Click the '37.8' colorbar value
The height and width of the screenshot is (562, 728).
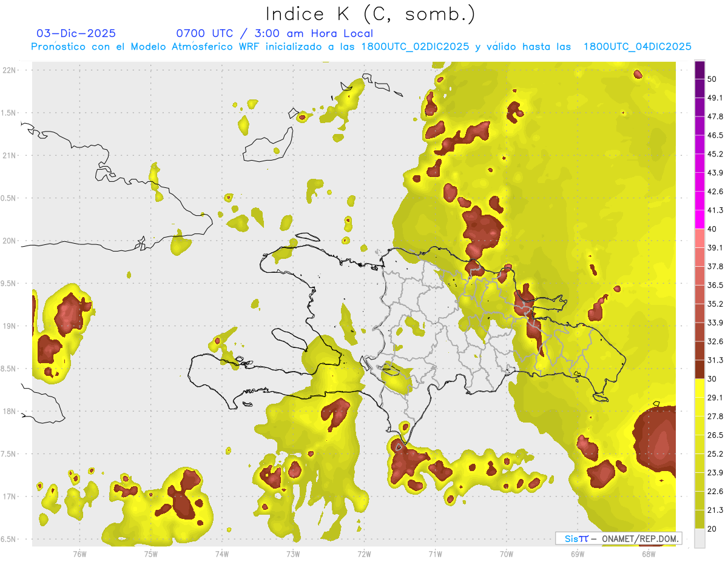click(x=716, y=266)
